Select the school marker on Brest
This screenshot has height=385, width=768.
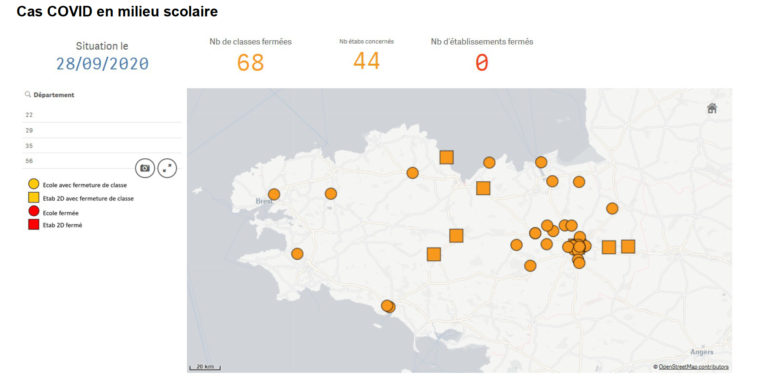point(274,194)
